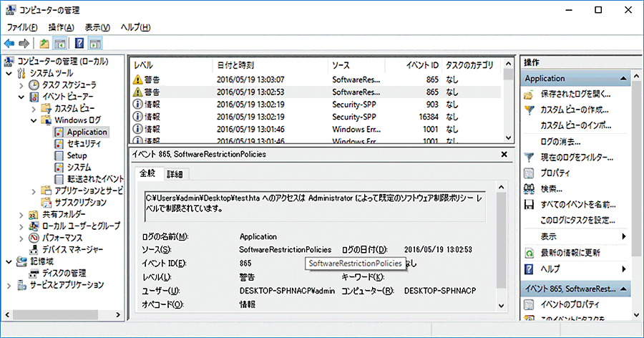Screen dimensions: 644x338
Task: Expand the タスク スケジューラ tree node
Action: click(x=21, y=84)
